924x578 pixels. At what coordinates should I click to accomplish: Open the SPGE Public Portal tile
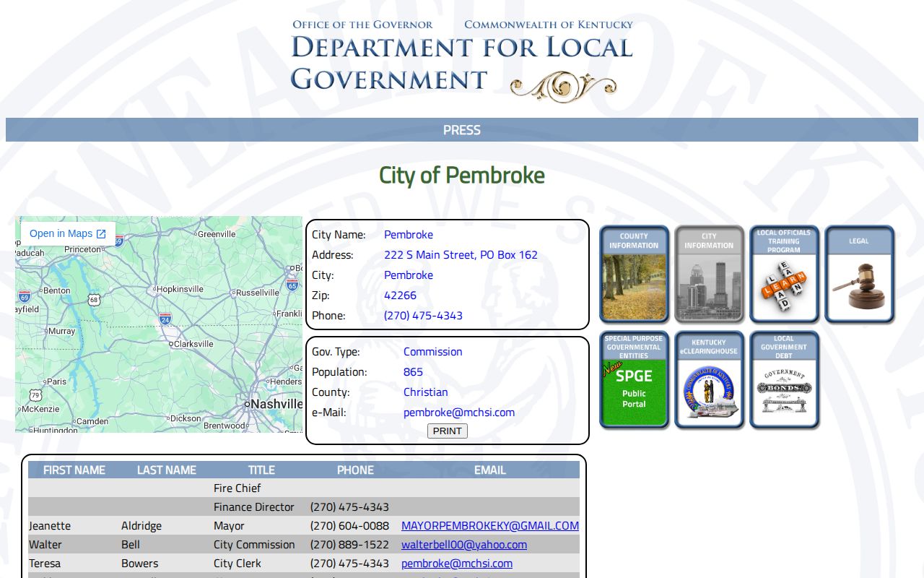click(634, 379)
